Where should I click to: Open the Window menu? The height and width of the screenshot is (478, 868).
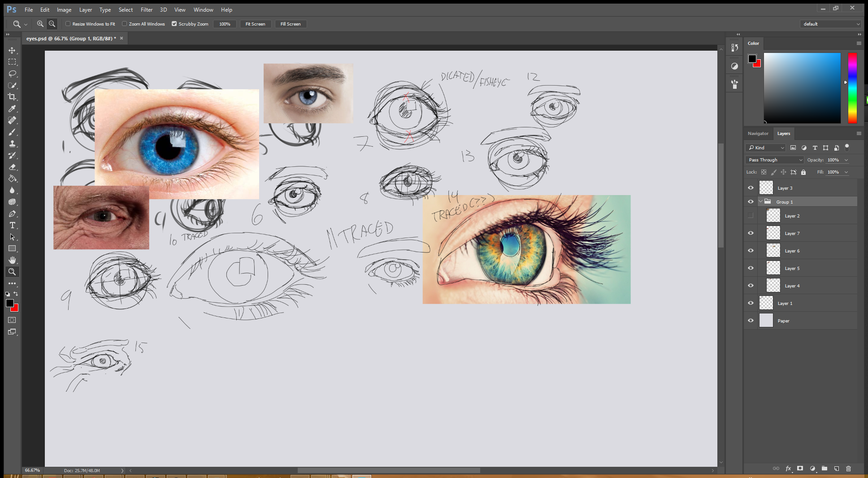203,9
